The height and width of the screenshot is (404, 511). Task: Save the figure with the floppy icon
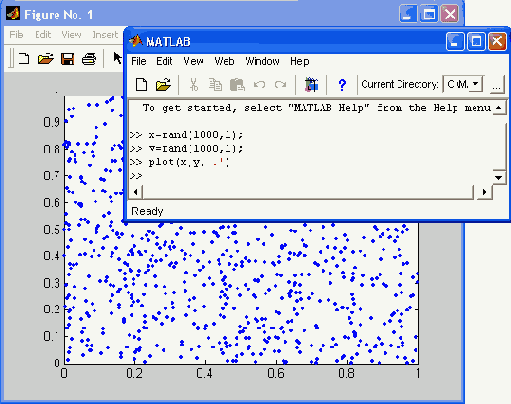point(68,59)
